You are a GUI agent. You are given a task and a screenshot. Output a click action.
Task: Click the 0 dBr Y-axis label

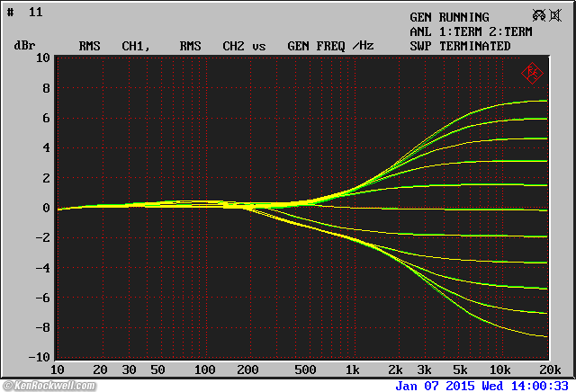(45, 208)
